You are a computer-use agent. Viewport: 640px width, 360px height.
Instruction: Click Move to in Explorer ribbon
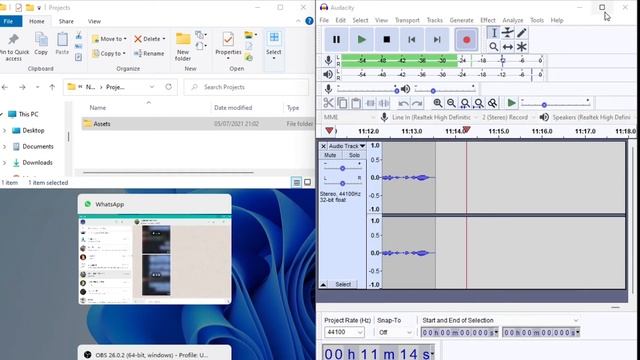coord(109,39)
